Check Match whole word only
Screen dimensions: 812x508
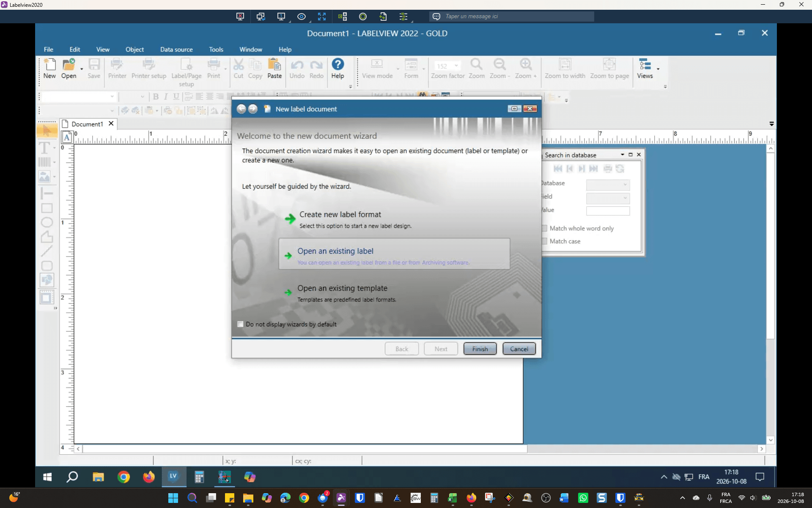545,228
